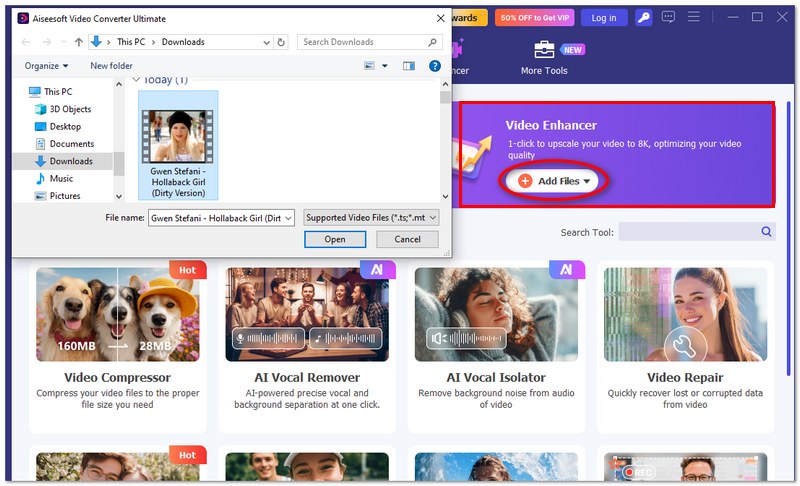Go up one folder level arrow
This screenshot has width=800, height=486.
[x=79, y=42]
